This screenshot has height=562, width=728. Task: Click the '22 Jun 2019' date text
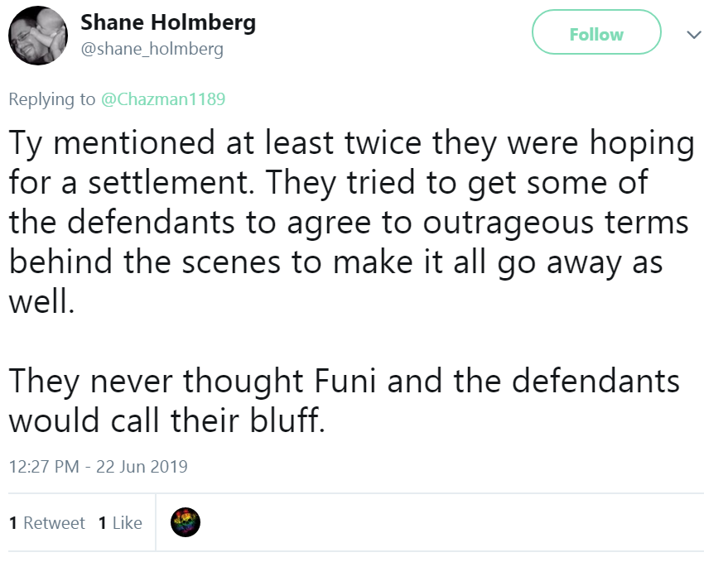[x=142, y=466]
